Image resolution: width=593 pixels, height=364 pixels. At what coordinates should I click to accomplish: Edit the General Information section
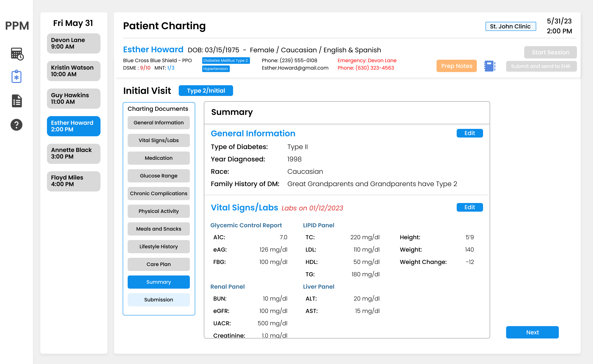pyautogui.click(x=469, y=133)
